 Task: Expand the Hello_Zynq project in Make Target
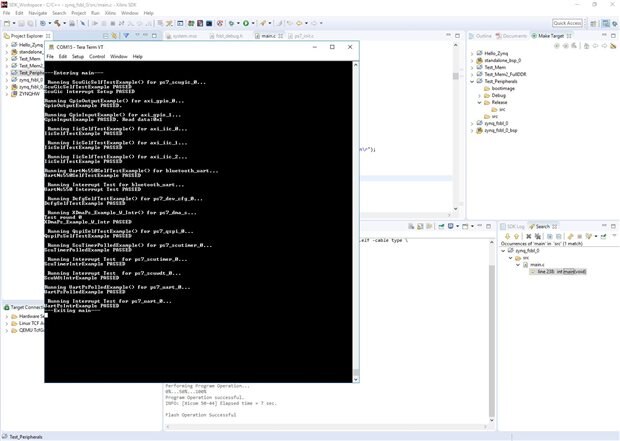(474, 52)
